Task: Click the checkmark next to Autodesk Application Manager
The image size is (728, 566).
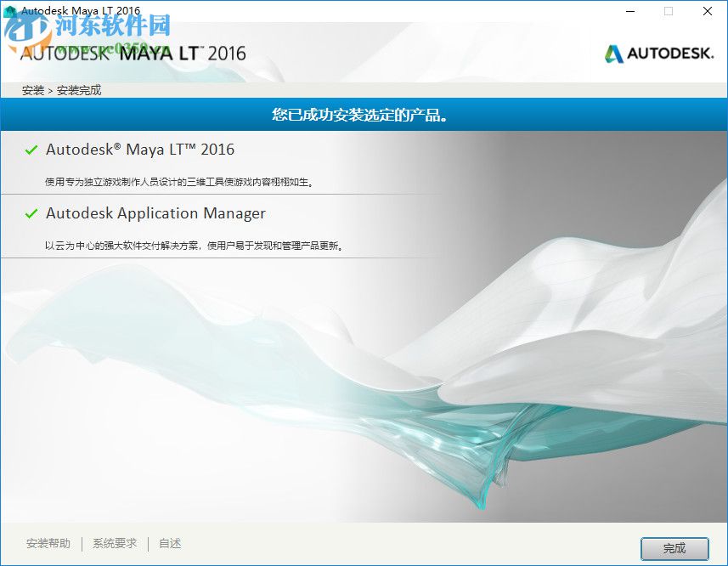Action: point(31,214)
